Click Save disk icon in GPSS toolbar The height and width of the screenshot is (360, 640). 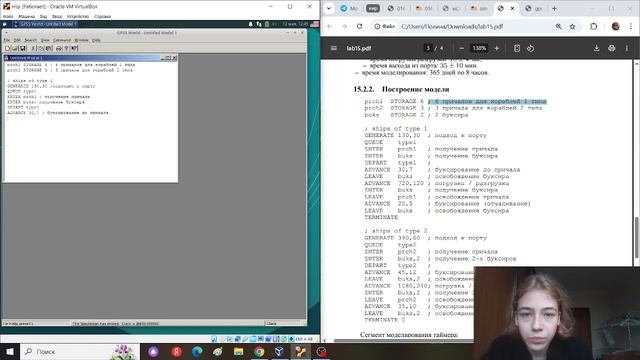tap(23, 48)
